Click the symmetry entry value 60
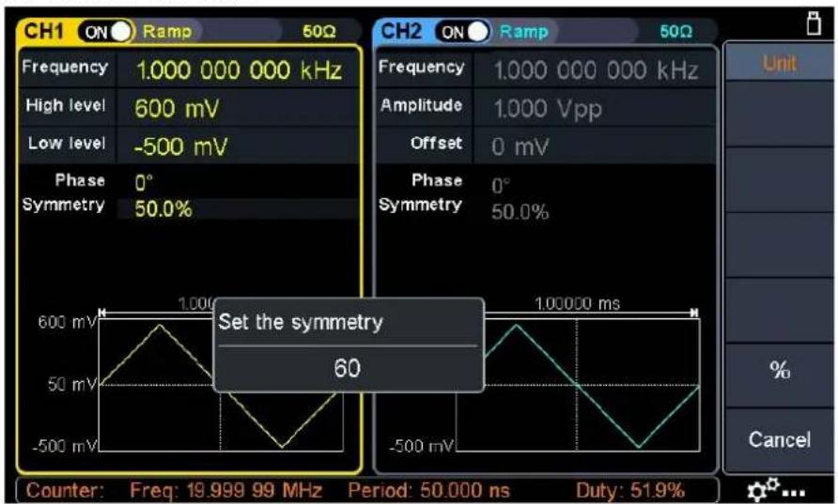838x504 pixels. (x=348, y=369)
